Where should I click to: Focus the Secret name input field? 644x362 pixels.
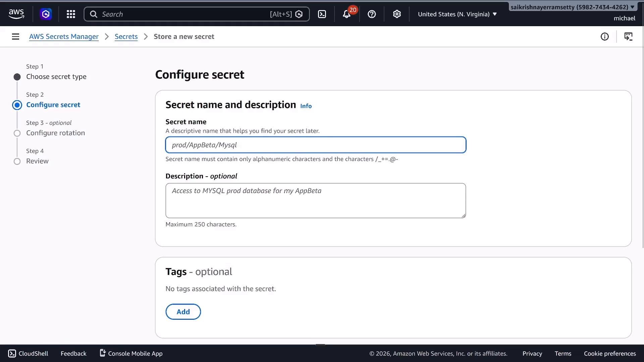click(x=316, y=145)
